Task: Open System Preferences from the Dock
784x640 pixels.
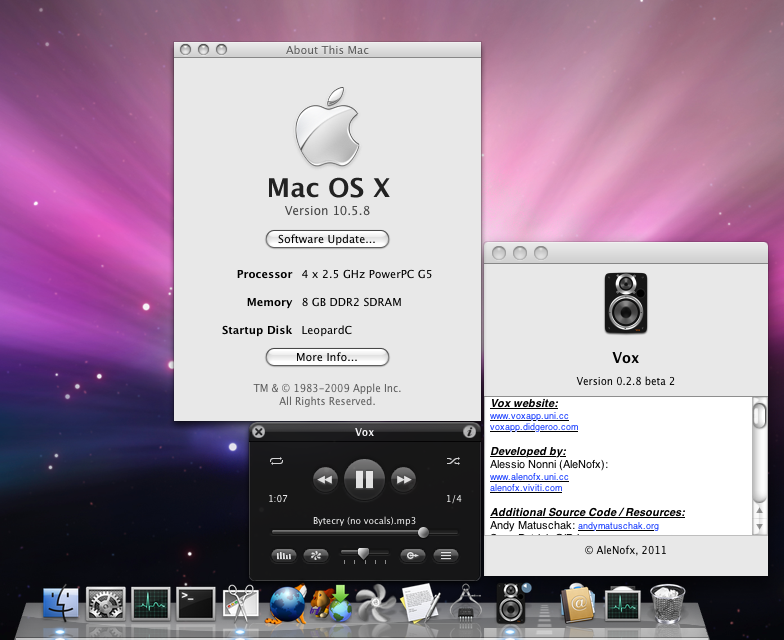Action: point(106,603)
